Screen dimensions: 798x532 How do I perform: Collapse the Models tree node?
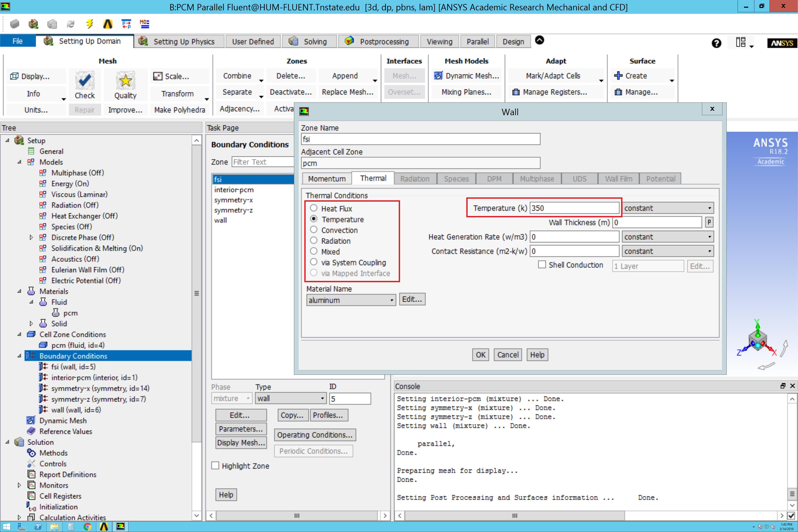coord(19,162)
